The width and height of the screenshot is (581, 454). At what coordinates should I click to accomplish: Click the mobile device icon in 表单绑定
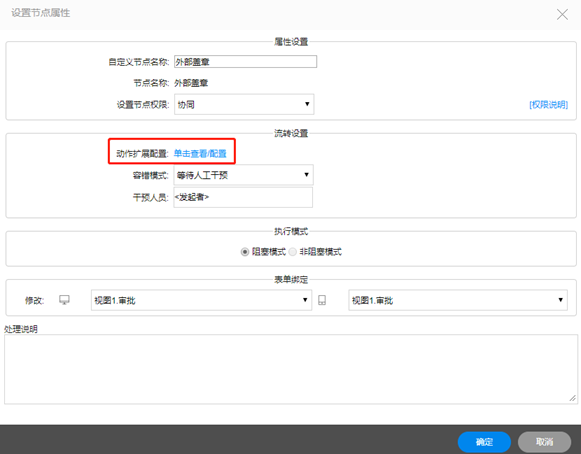pyautogui.click(x=322, y=300)
